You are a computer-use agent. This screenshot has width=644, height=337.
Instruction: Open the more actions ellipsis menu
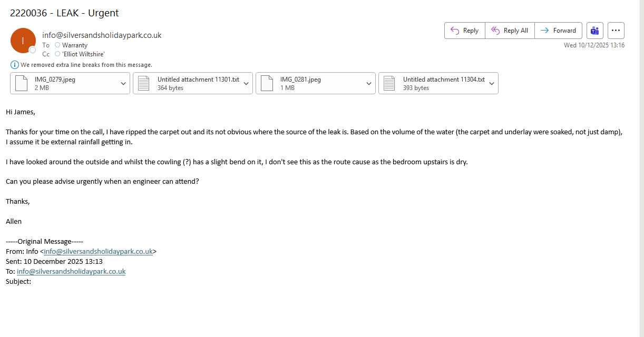click(x=616, y=31)
